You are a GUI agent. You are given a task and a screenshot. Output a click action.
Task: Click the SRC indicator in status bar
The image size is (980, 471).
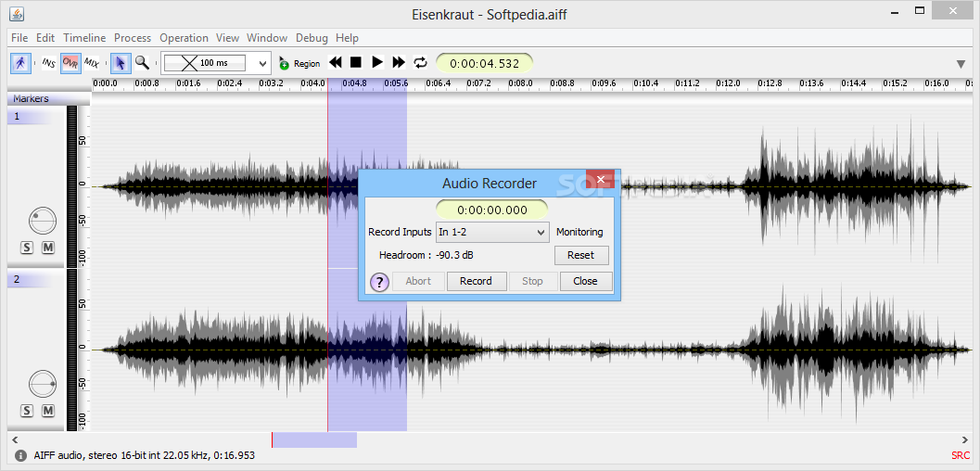(x=961, y=456)
